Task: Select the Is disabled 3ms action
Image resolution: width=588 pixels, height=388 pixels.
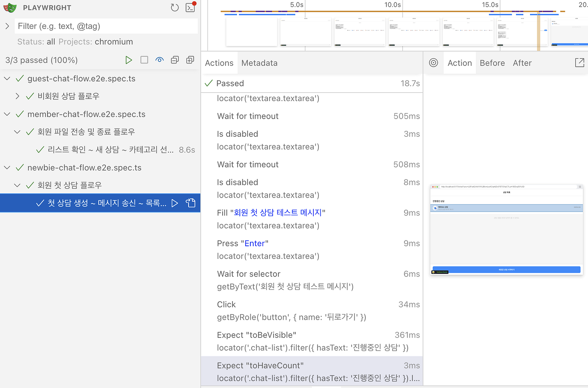Action: (x=312, y=140)
